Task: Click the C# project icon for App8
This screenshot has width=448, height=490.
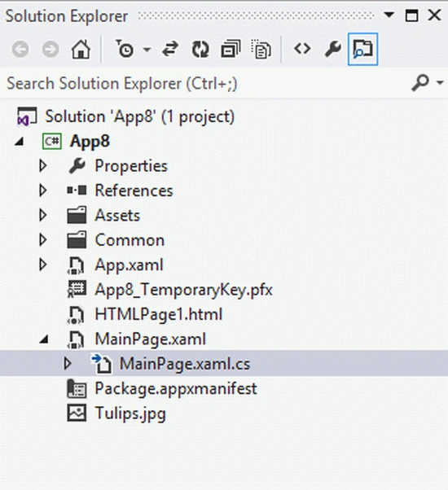Action: click(x=52, y=142)
